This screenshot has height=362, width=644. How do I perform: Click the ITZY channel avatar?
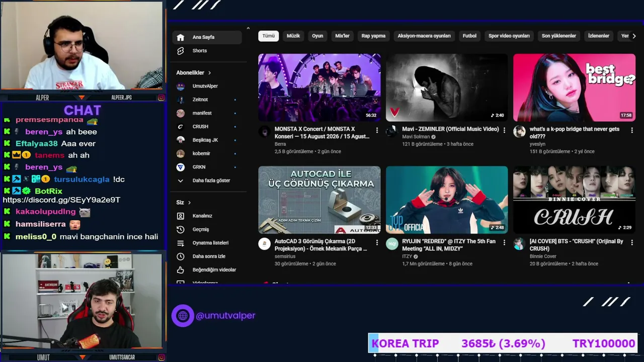(x=392, y=244)
